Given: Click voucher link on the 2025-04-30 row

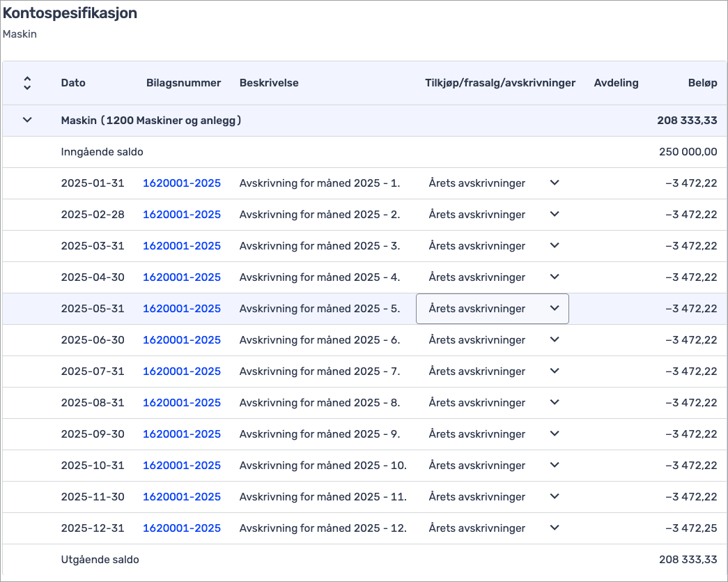Looking at the screenshot, I should point(182,277).
